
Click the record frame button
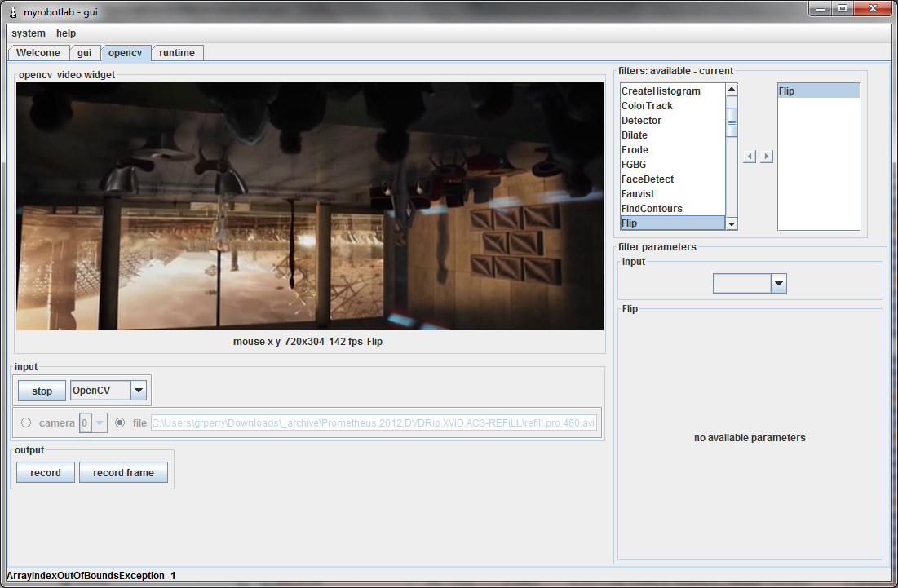click(123, 472)
